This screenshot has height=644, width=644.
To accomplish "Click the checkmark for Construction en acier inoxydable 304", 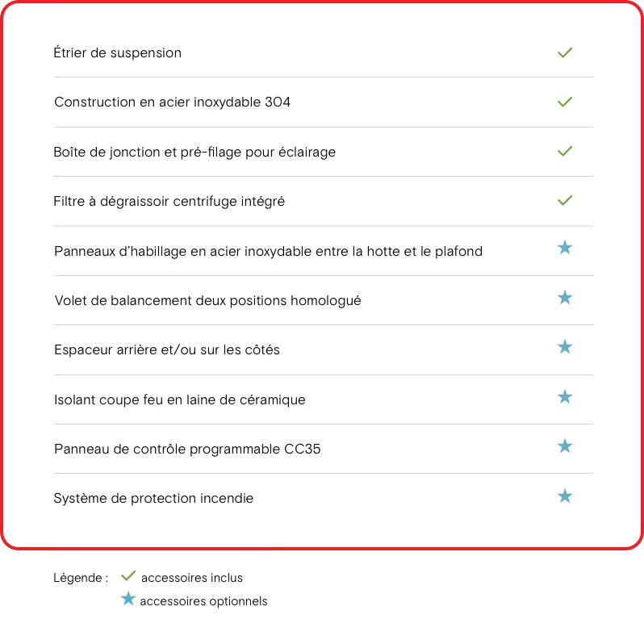I will pyautogui.click(x=565, y=102).
